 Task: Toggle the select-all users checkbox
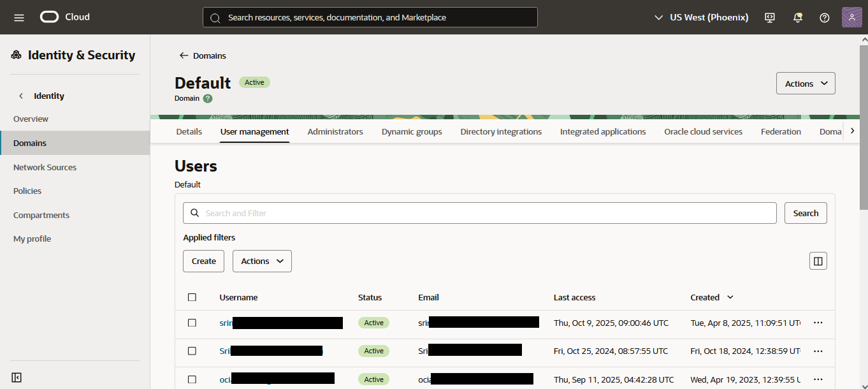(x=192, y=297)
